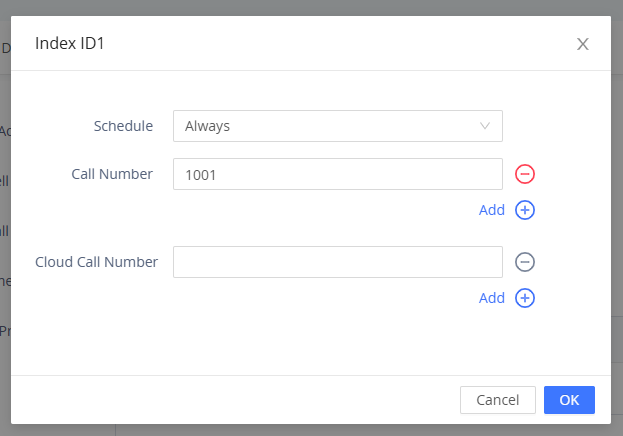Close the Index ID1 dialog with X
This screenshot has height=436, width=623.
tap(582, 44)
